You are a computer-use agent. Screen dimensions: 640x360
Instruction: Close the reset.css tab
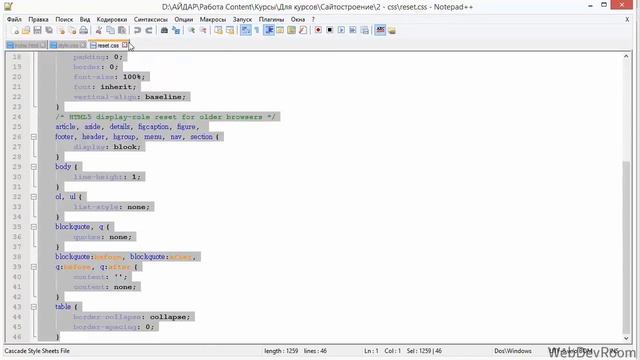click(x=125, y=45)
